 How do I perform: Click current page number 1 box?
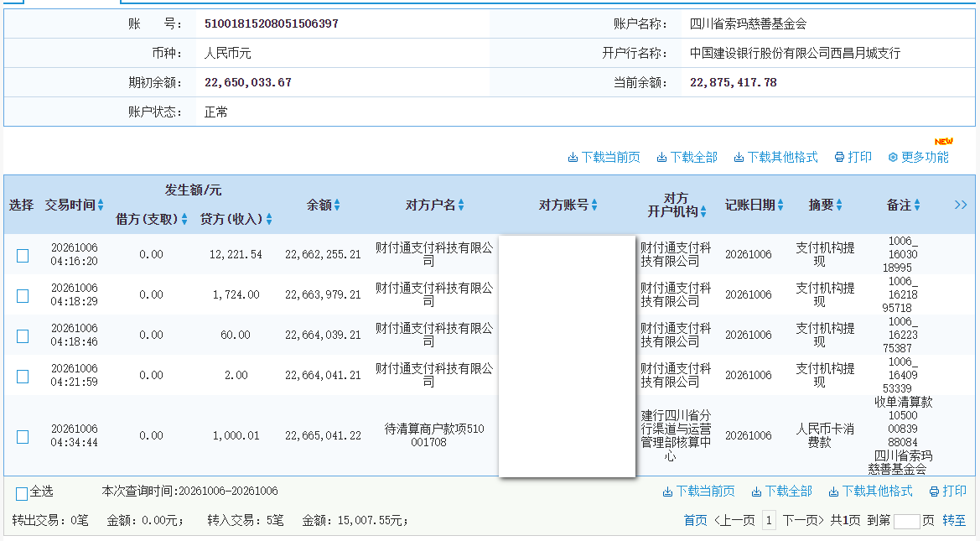769,520
